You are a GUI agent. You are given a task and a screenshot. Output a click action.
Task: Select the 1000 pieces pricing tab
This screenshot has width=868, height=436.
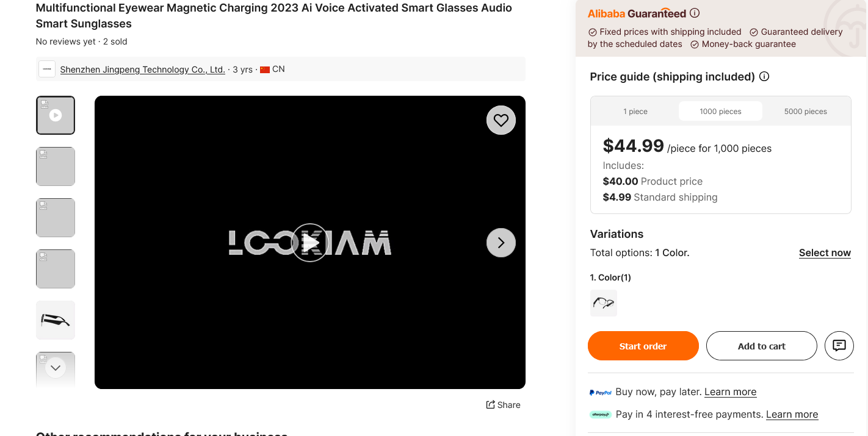click(720, 112)
